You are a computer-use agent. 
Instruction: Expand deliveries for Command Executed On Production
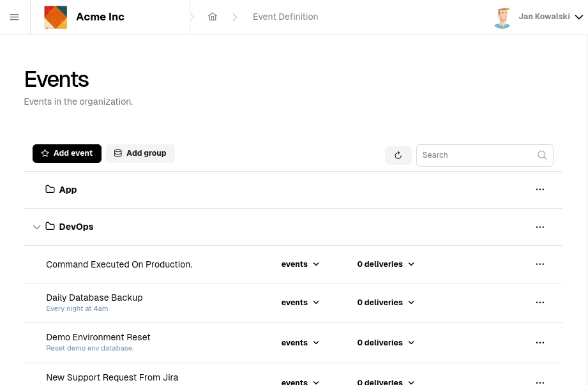(x=386, y=264)
